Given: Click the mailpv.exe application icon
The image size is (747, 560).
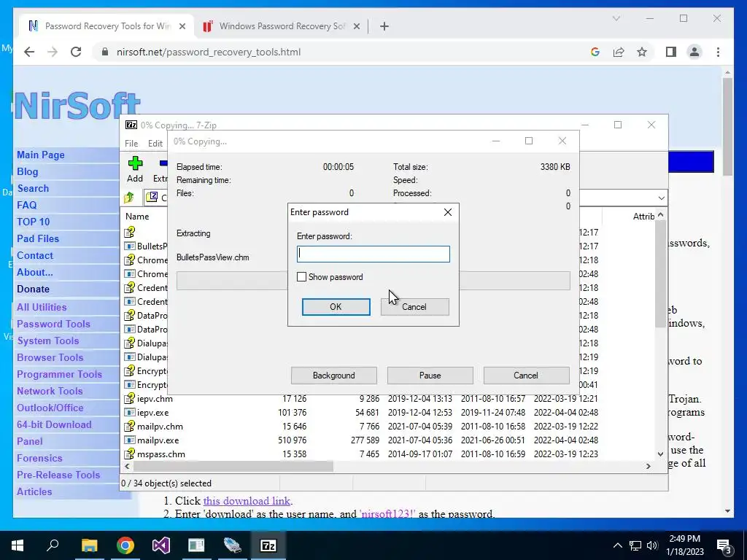Looking at the screenshot, I should coord(130,440).
